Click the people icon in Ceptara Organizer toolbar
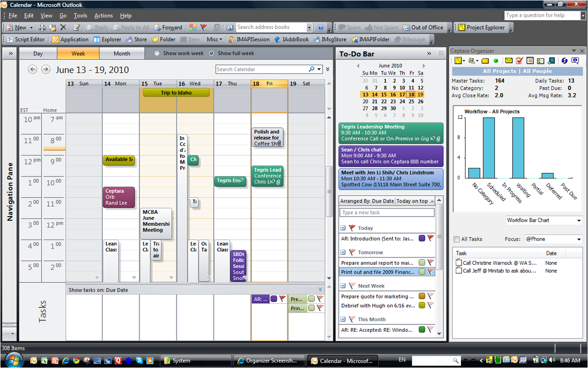588x368 pixels. coord(472,61)
